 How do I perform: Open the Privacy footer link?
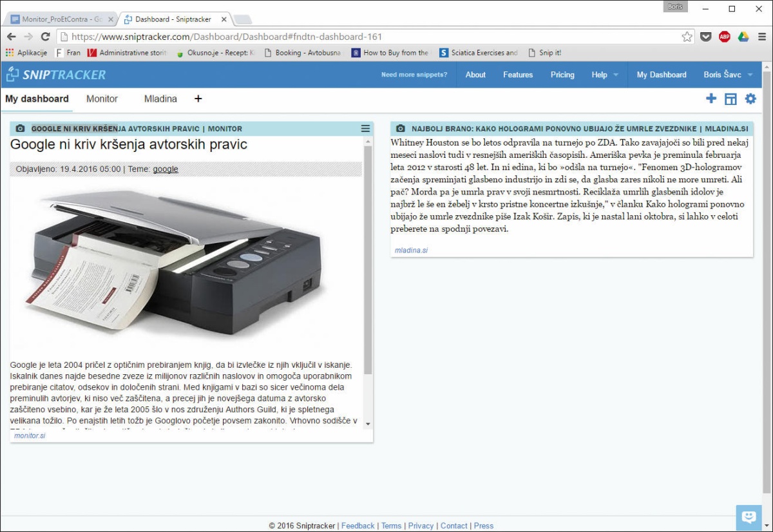421,526
